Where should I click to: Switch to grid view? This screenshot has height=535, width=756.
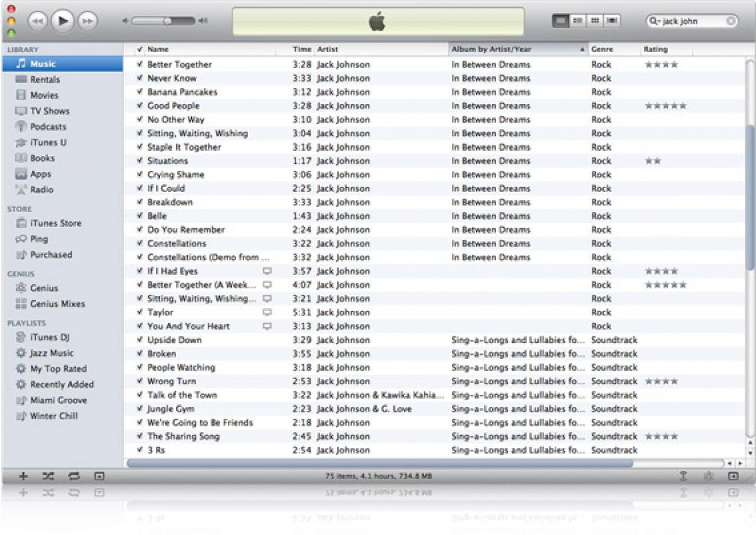pyautogui.click(x=594, y=21)
